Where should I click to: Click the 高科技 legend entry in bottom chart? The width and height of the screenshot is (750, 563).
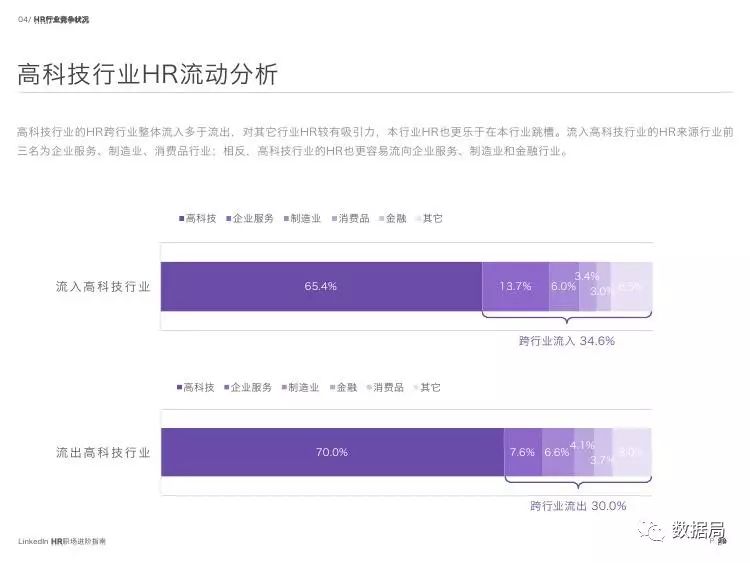[196, 387]
